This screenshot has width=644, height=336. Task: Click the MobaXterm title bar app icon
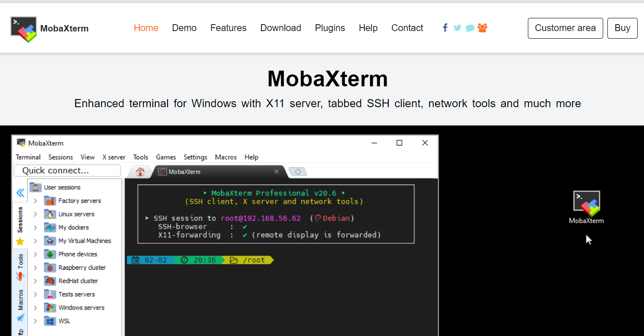pyautogui.click(x=21, y=143)
